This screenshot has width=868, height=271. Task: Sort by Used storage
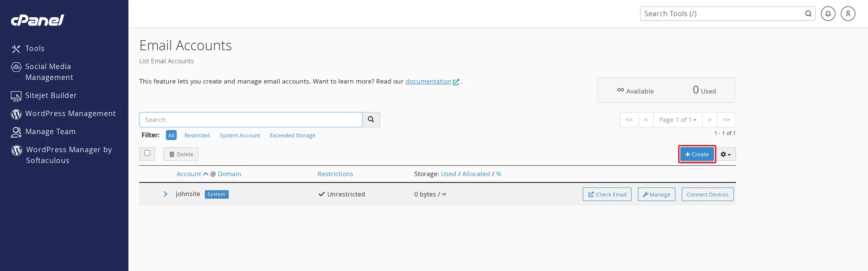point(449,174)
